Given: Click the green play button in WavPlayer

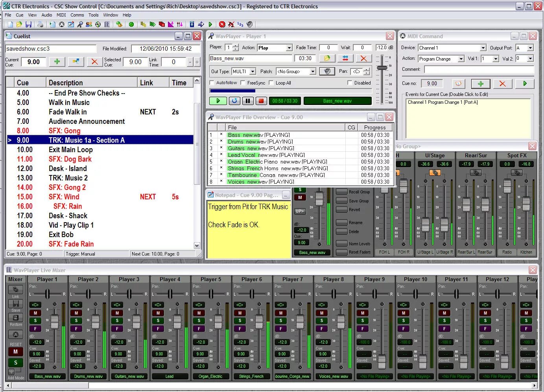Looking at the screenshot, I should click(218, 101).
